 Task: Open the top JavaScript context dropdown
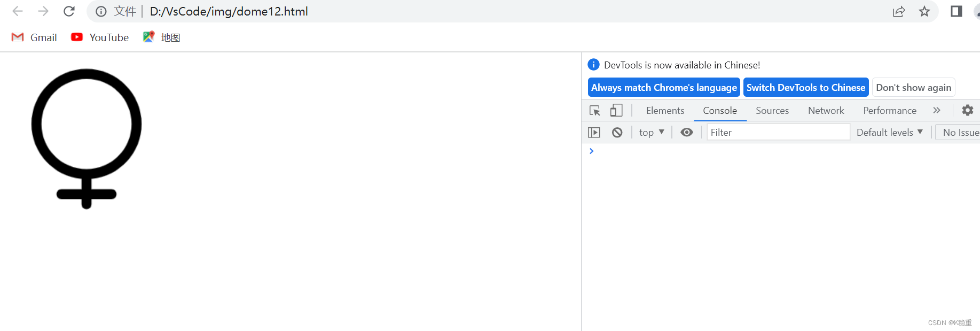point(652,133)
